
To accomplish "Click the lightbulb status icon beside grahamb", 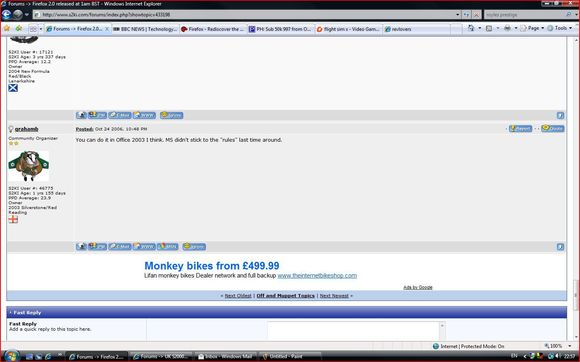I will coord(11,129).
